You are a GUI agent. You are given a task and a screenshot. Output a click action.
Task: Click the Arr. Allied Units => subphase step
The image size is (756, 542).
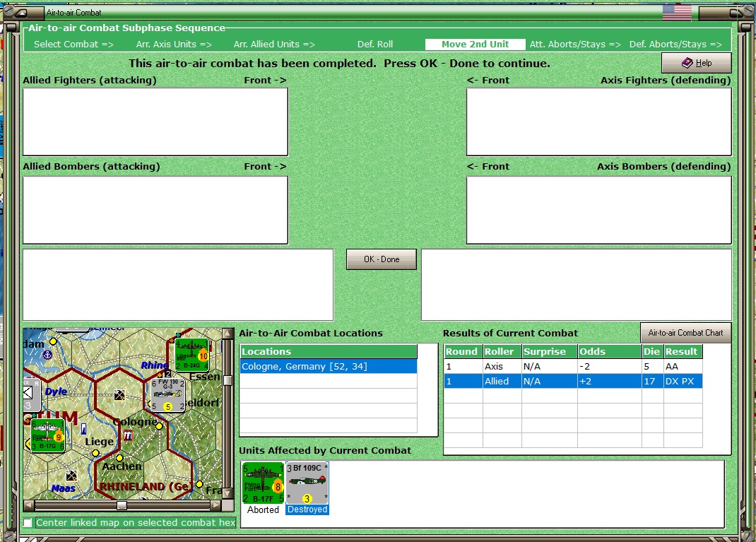tap(274, 45)
